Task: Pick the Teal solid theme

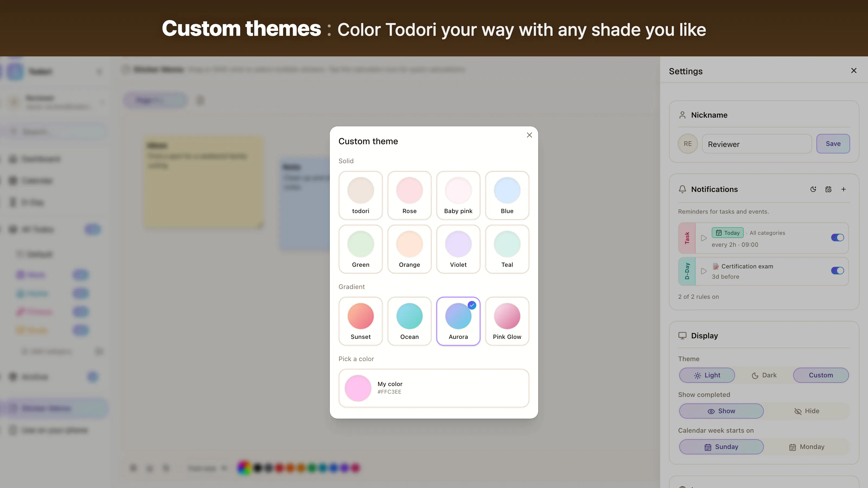Action: (x=507, y=249)
